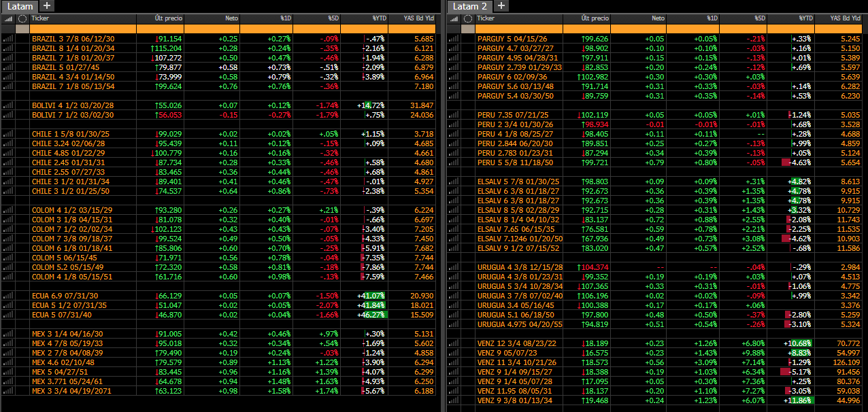This screenshot has width=868, height=412.
Task: Add a new tab next to Latam
Action: 47,5
